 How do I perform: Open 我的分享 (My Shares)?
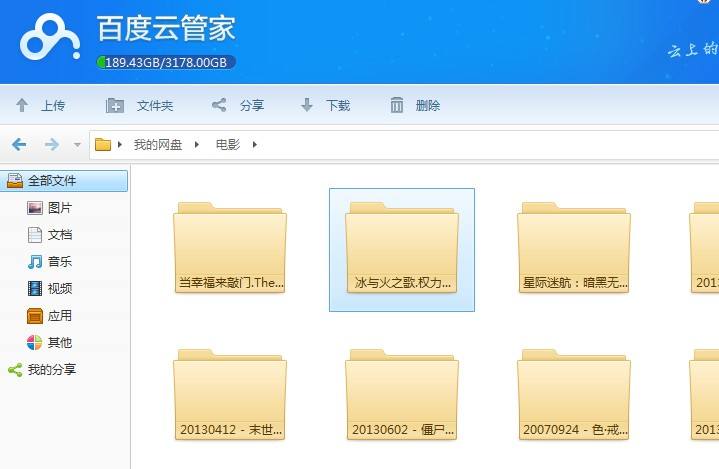[x=51, y=370]
